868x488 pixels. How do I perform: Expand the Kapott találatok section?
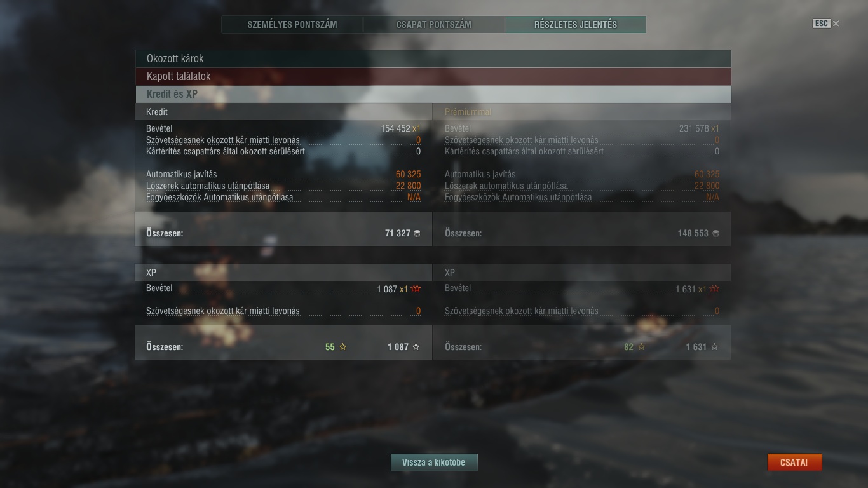(433, 76)
